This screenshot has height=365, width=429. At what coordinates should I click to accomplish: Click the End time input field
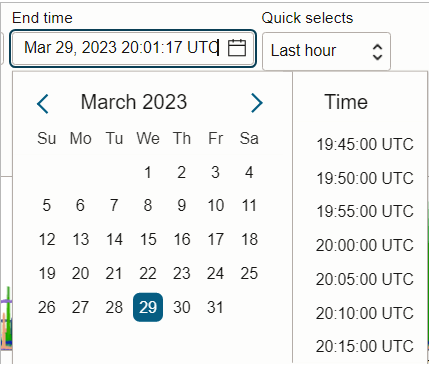click(x=133, y=48)
